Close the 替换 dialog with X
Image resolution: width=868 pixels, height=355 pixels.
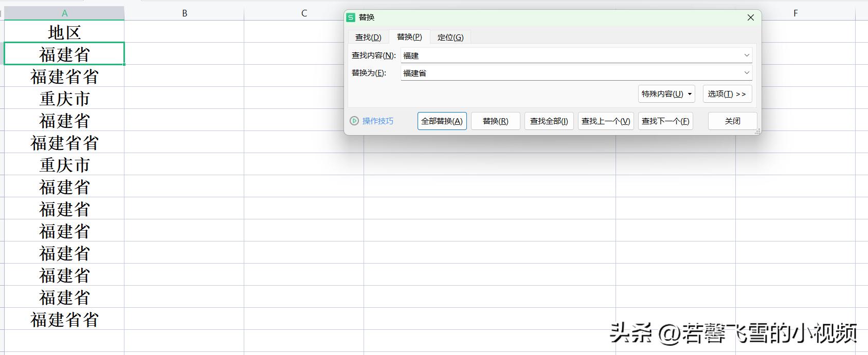click(750, 17)
